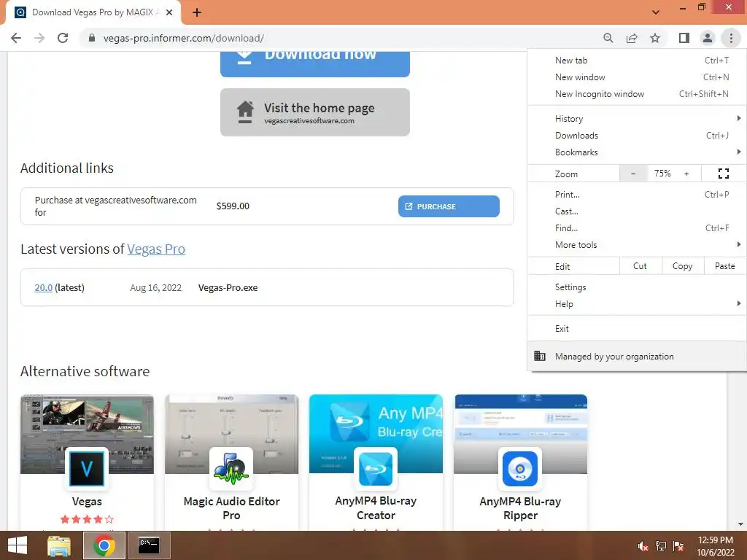The image size is (747, 560).
Task: Click Managed by your organization
Action: pos(637,356)
